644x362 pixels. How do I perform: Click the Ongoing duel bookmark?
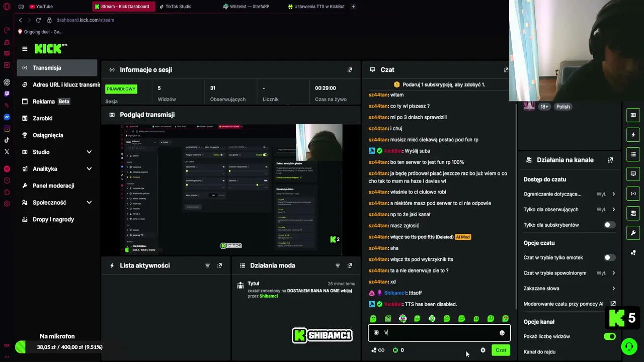point(40,32)
